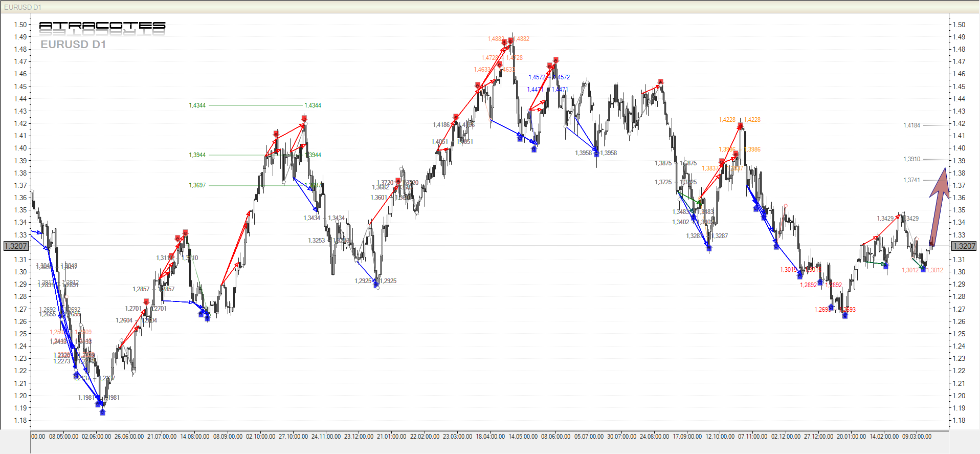
Task: Click the 27.10:00.00 date on time axis
Action: 294,437
